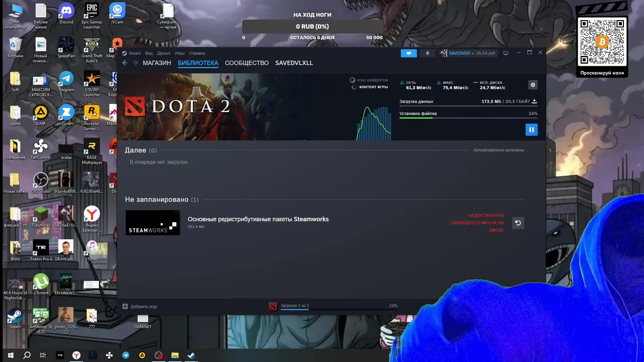Select the SpeedFan desktop icon
The height and width of the screenshot is (362, 644).
(66, 48)
